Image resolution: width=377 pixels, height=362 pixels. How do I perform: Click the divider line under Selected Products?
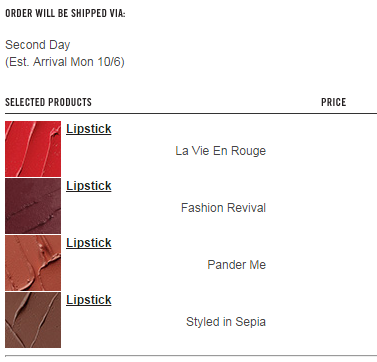191,113
